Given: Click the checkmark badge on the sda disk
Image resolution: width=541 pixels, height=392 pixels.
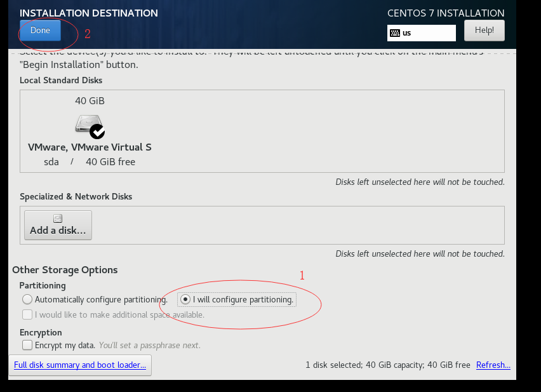Looking at the screenshot, I should click(x=97, y=132).
